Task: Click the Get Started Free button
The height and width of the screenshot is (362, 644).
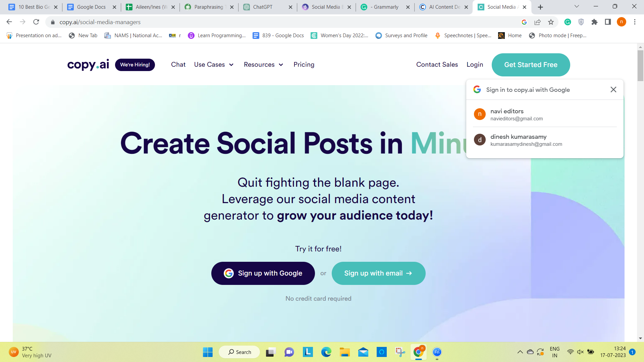Action: [x=531, y=65]
